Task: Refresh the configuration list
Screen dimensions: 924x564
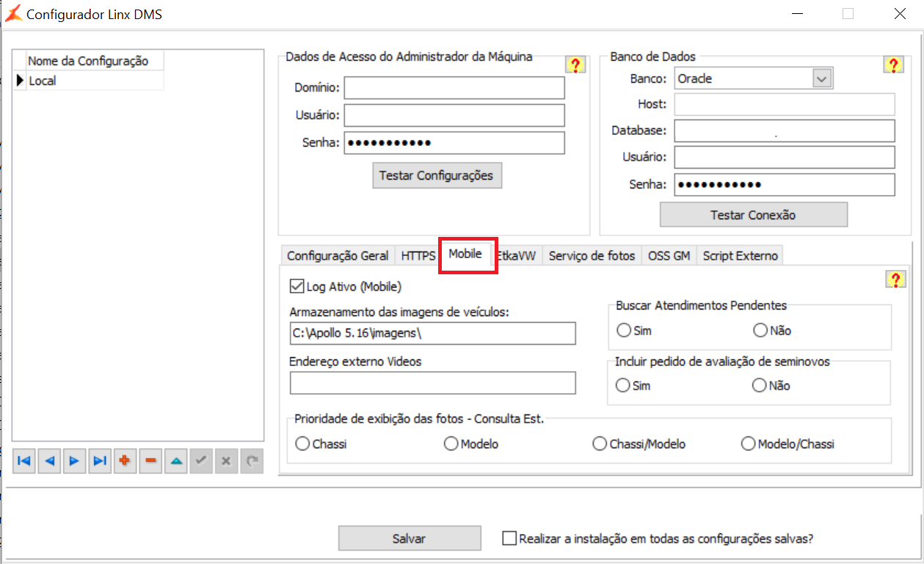Action: pyautogui.click(x=252, y=461)
